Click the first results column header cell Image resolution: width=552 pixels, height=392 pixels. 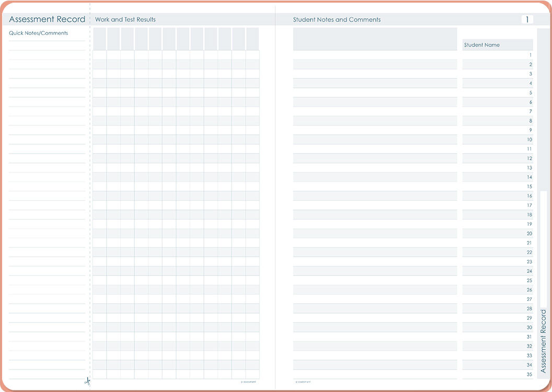pos(99,39)
